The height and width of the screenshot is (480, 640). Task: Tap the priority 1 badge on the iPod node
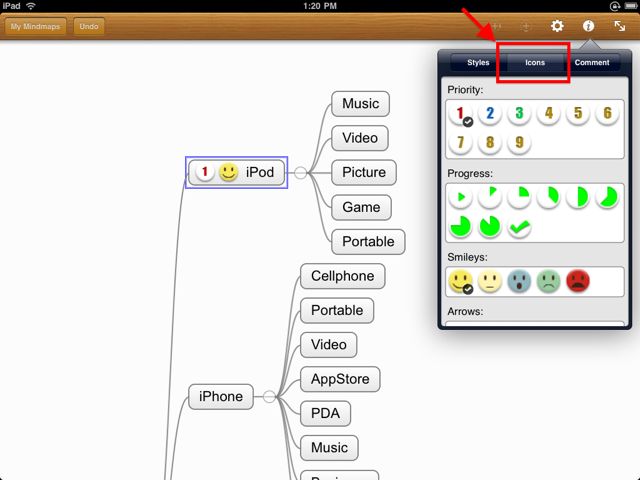click(x=205, y=172)
